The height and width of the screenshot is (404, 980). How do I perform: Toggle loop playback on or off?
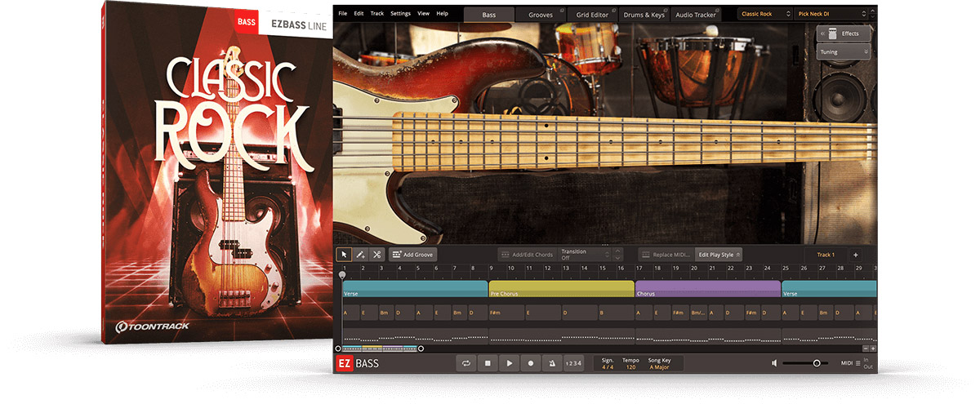pyautogui.click(x=465, y=363)
